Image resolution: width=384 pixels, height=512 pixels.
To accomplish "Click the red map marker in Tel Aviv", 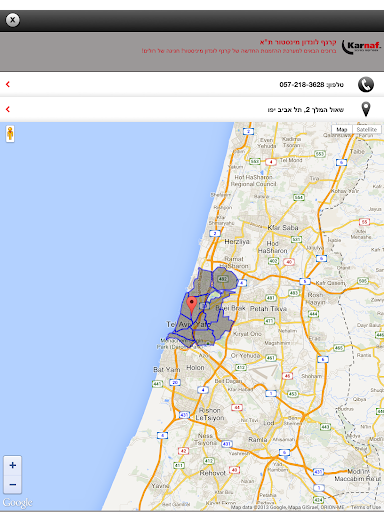I will (x=191, y=304).
